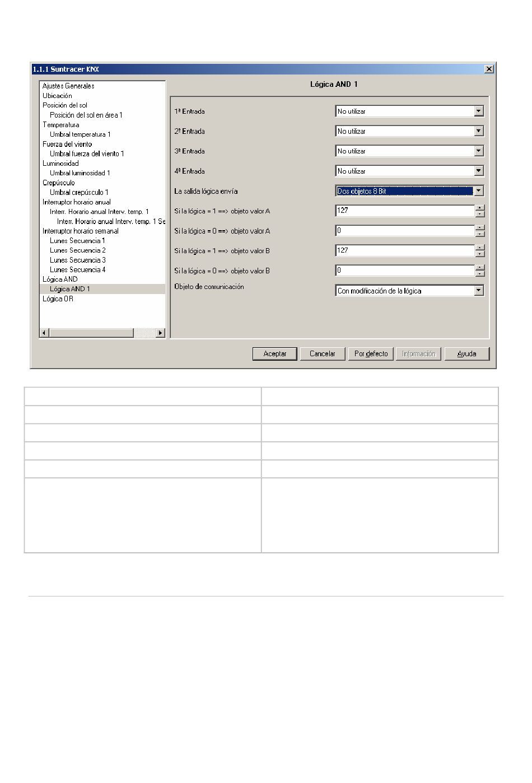Screen dimensions: 532x783
Task: Select Crepúsculo in the tree
Action: 59,183
